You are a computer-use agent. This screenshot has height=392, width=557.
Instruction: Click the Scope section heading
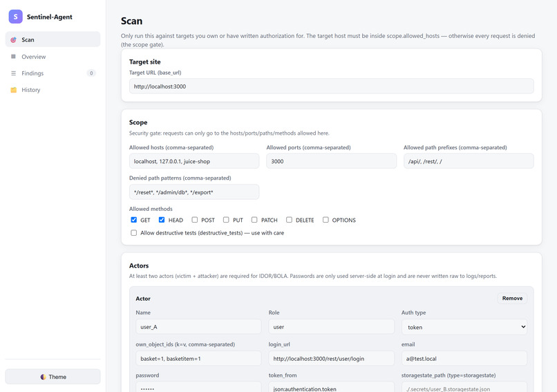138,122
